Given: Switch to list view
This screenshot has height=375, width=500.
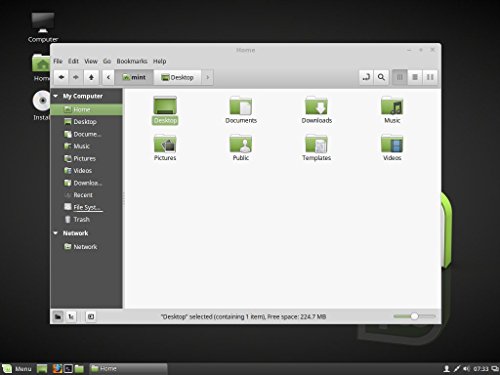Looking at the screenshot, I should tap(415, 77).
